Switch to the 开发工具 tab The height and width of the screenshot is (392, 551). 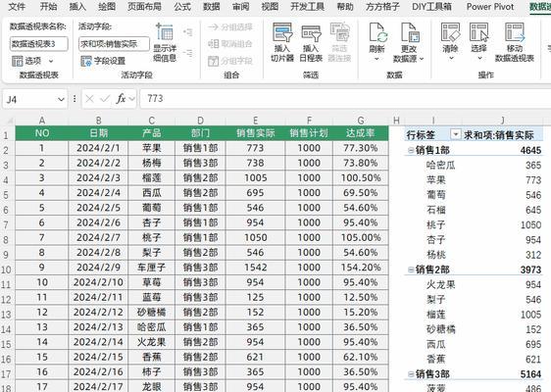(x=307, y=6)
